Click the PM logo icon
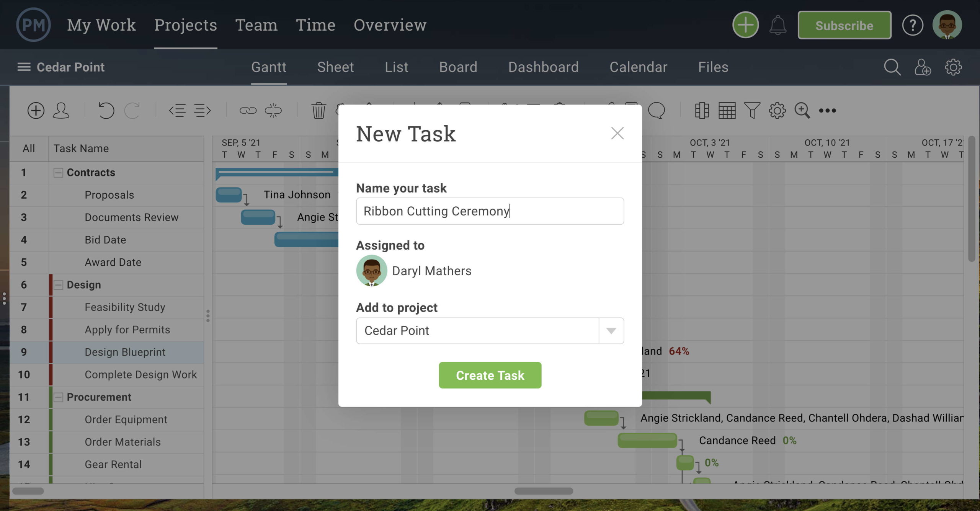 [x=33, y=25]
